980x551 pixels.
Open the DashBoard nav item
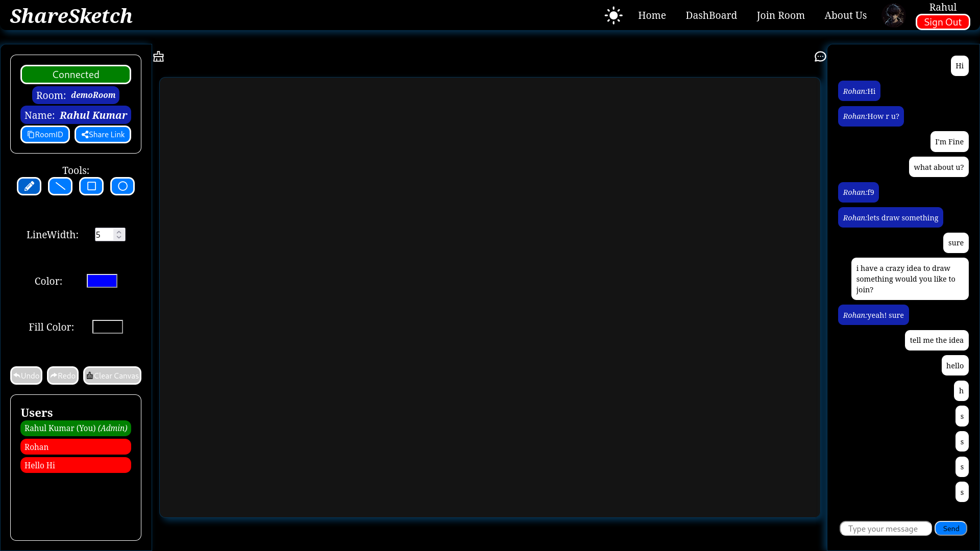pos(711,15)
